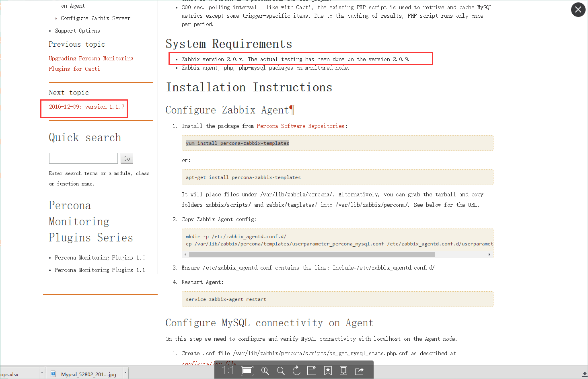Click the 'configuration file' link at the bottom

[210, 363]
